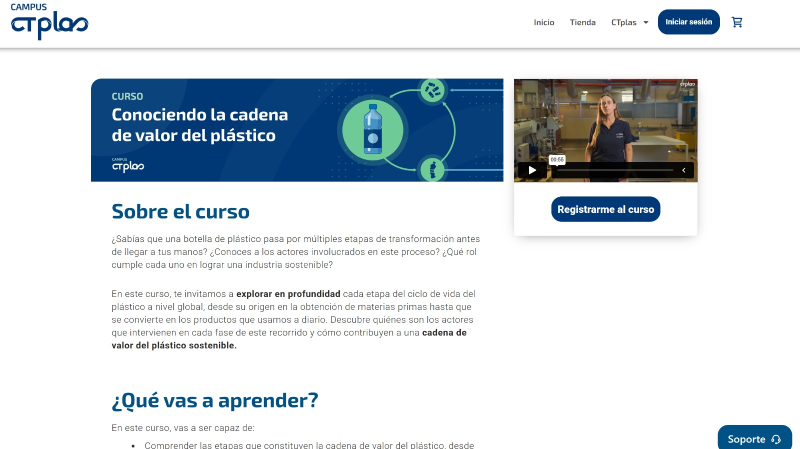The width and height of the screenshot is (800, 449).
Task: Open the shopping cart icon
Action: coord(737,22)
